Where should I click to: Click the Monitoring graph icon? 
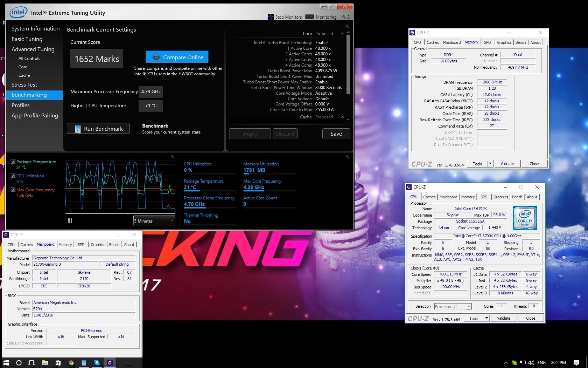(309, 17)
